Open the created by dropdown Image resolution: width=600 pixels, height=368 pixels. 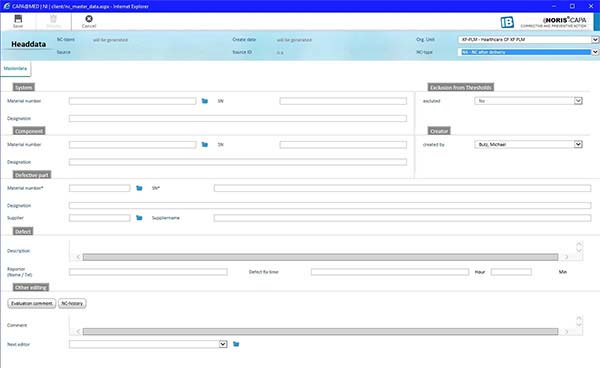coord(578,144)
